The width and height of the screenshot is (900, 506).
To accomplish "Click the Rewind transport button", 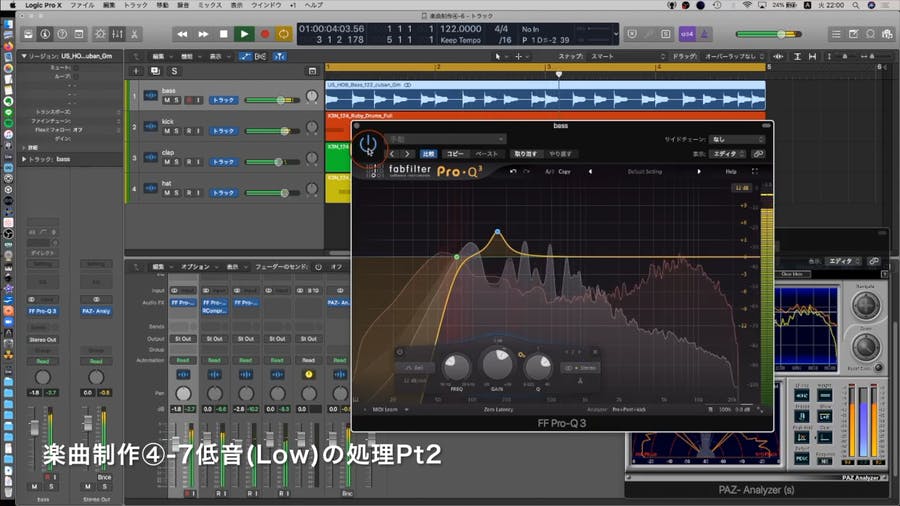I will (182, 34).
